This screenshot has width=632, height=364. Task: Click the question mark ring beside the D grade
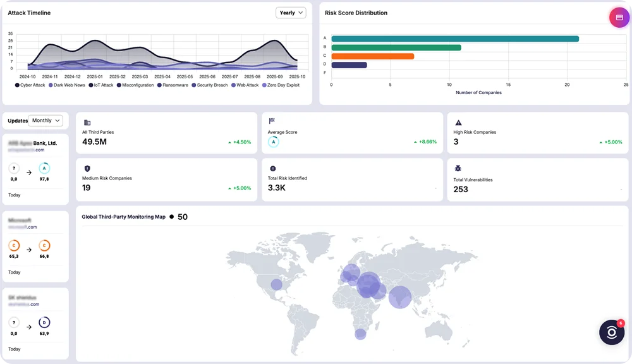[14, 322]
